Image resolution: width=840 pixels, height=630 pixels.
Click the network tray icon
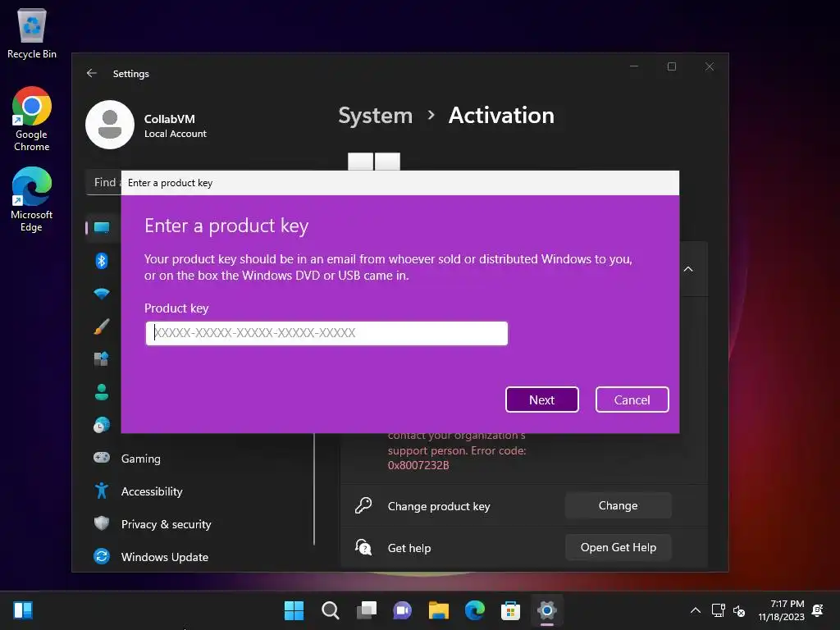[x=718, y=610]
